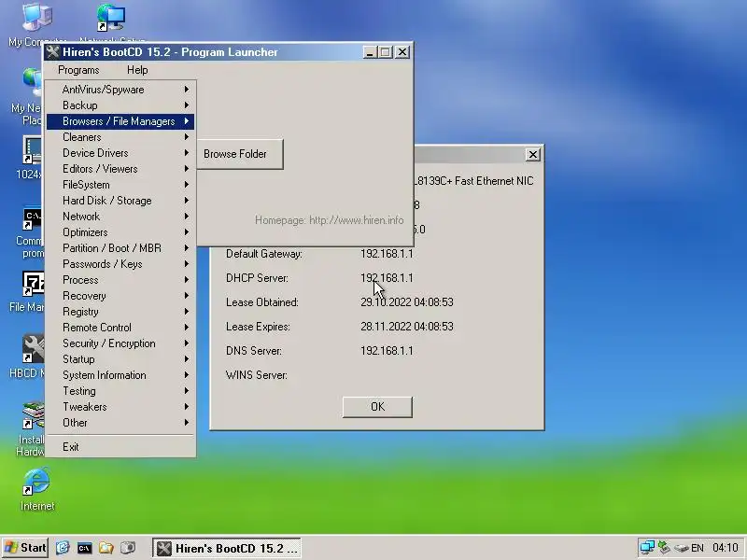Expand the Other submenu
The image size is (747, 560).
(x=120, y=423)
